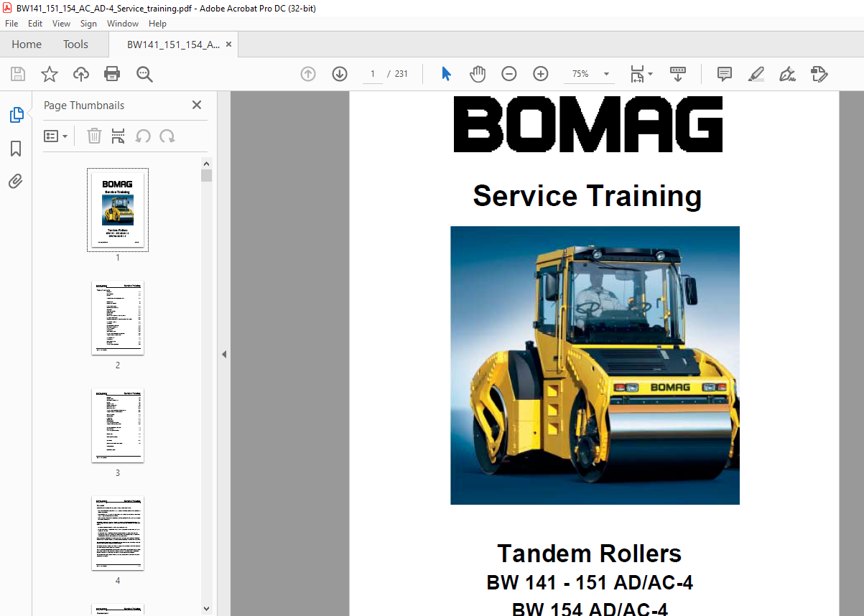
Task: Open thumbnails options dropdown menu
Action: pyautogui.click(x=55, y=136)
